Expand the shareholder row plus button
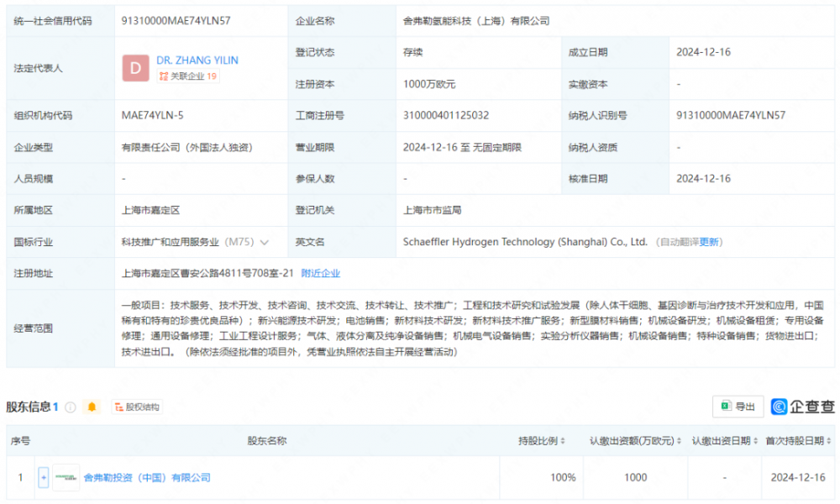 [x=44, y=477]
